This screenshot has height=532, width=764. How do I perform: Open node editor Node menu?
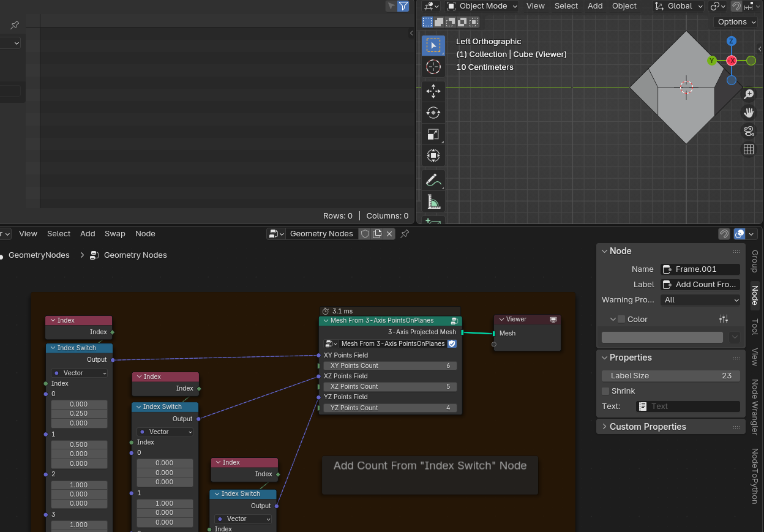point(145,234)
